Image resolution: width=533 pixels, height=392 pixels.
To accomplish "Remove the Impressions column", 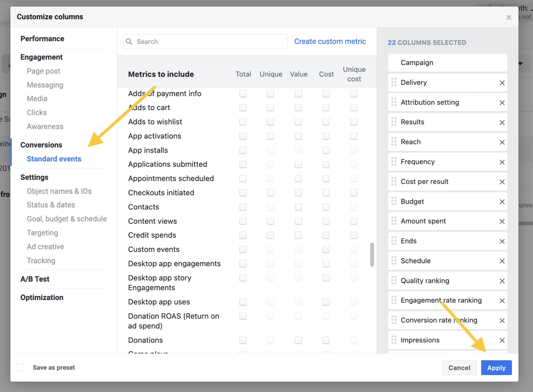I will (x=502, y=340).
